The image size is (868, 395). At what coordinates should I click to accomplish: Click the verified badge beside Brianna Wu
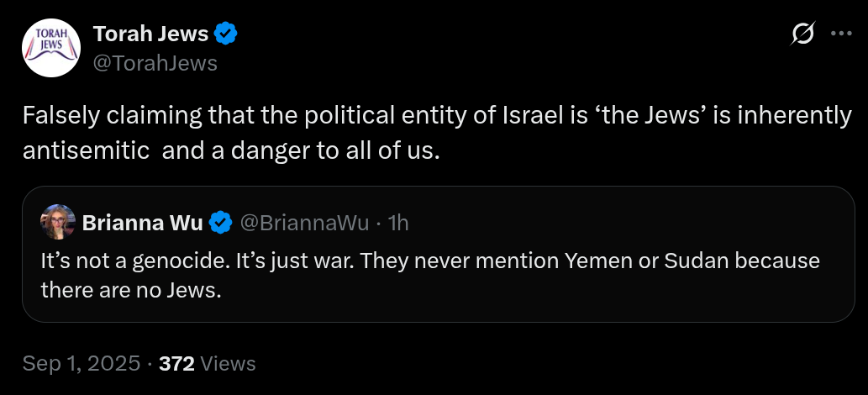220,223
